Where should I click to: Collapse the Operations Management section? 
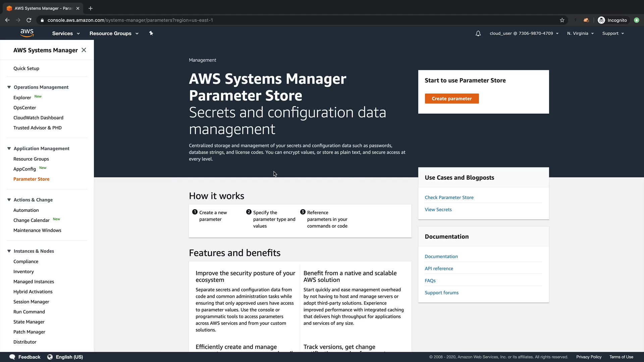9,87
